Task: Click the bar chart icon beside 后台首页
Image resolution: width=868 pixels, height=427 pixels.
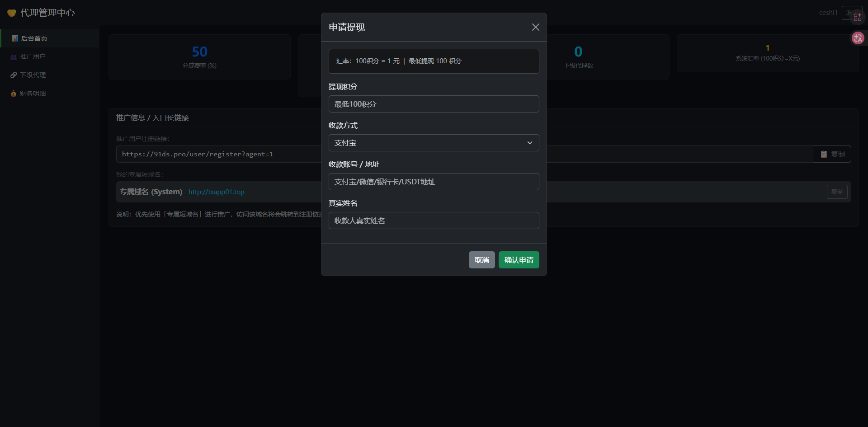Action: 14,38
